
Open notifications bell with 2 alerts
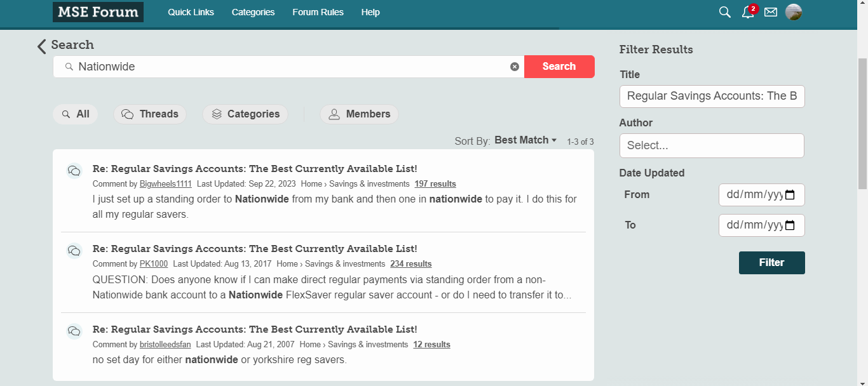pos(749,12)
